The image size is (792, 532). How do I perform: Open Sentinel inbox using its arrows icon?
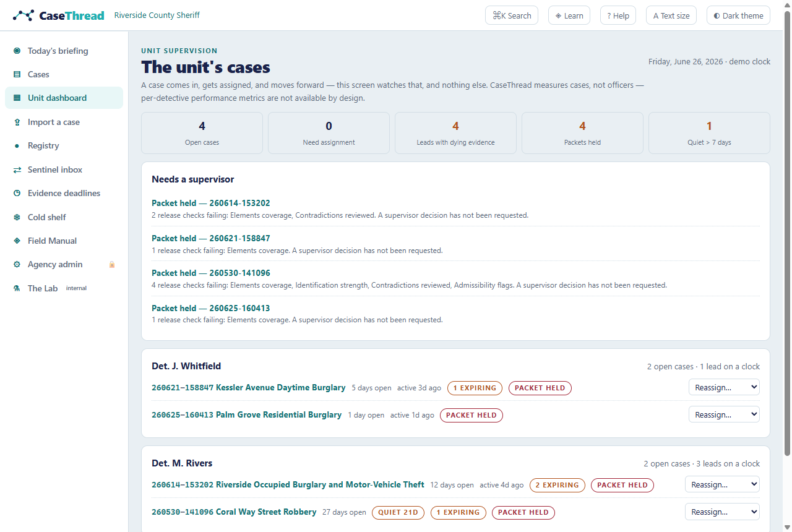pos(17,169)
